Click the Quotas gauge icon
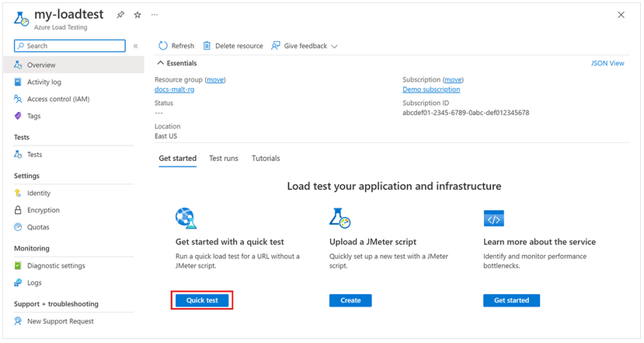This screenshot has width=644, height=343. [18, 227]
